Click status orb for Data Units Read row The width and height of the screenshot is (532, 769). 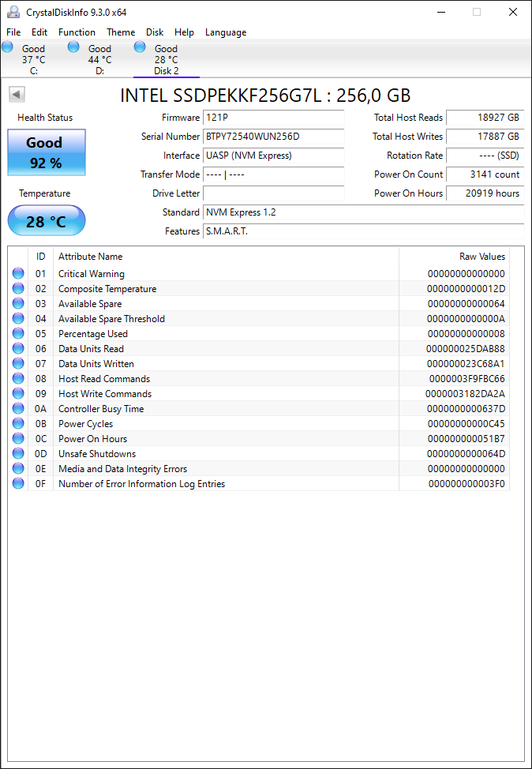pos(18,348)
